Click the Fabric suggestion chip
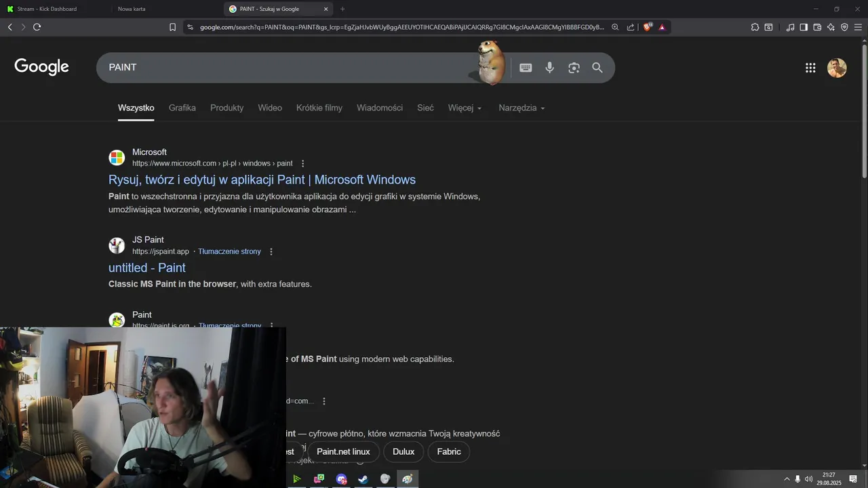Image resolution: width=868 pixels, height=488 pixels. coord(449,452)
